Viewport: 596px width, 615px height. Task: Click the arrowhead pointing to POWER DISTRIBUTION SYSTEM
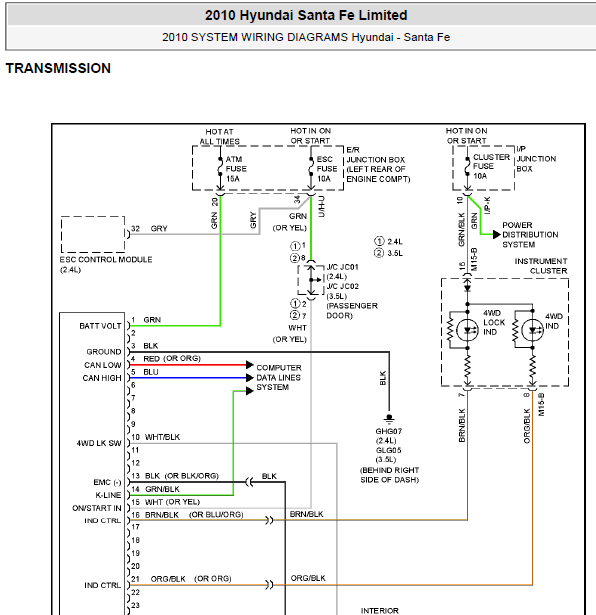coord(496,235)
